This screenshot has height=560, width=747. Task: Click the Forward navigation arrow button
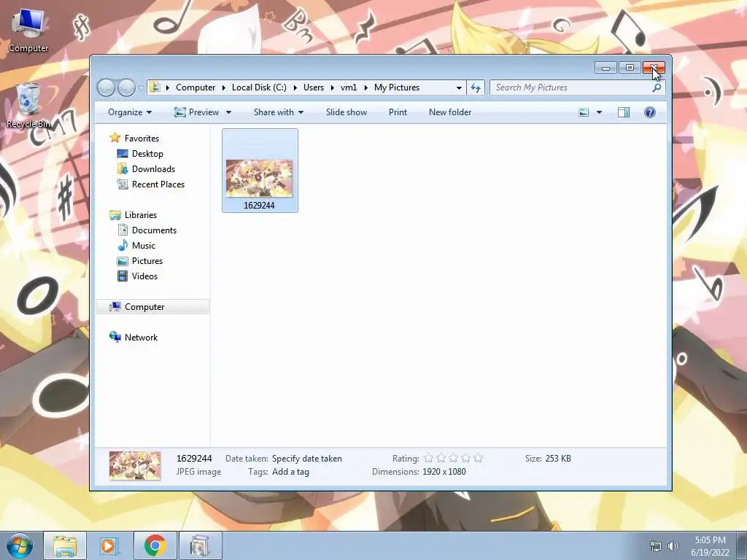click(126, 87)
